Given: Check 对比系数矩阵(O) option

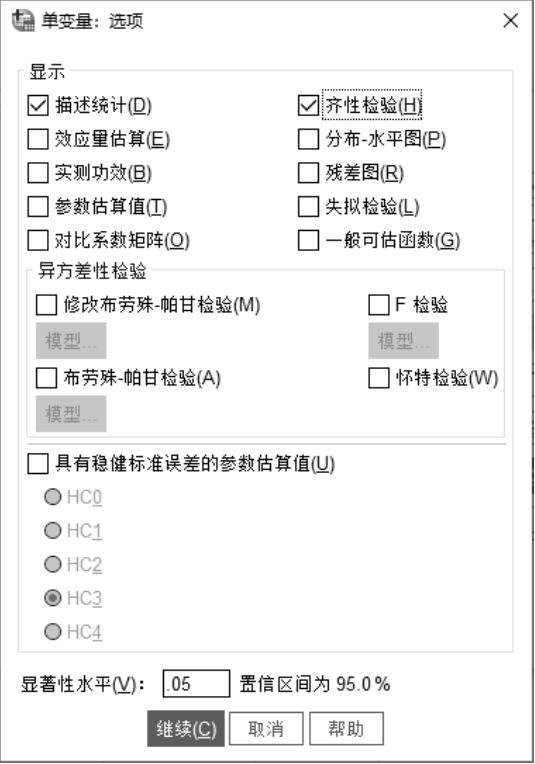Looking at the screenshot, I should point(38,240).
